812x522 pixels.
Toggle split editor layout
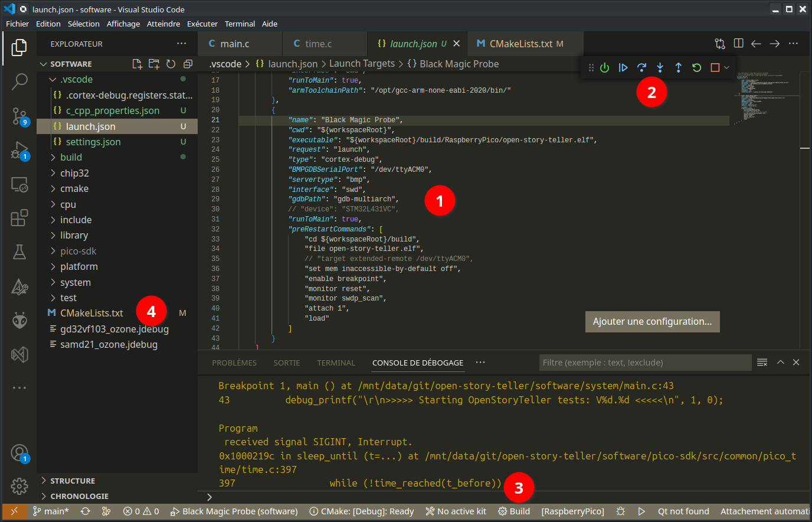click(738, 43)
